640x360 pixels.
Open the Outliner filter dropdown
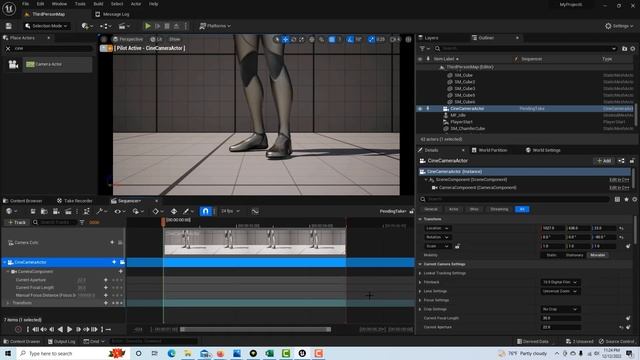[x=424, y=49]
